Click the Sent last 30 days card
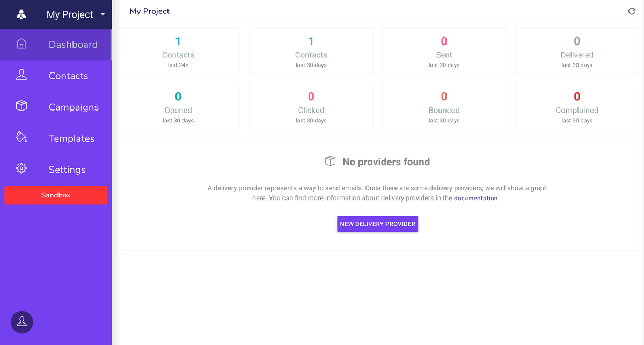 (444, 50)
